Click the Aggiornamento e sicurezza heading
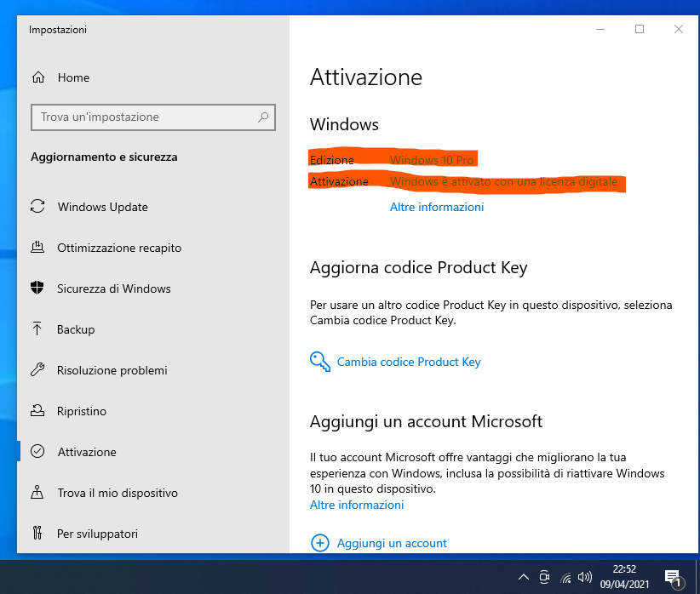This screenshot has height=594, width=700. [104, 157]
